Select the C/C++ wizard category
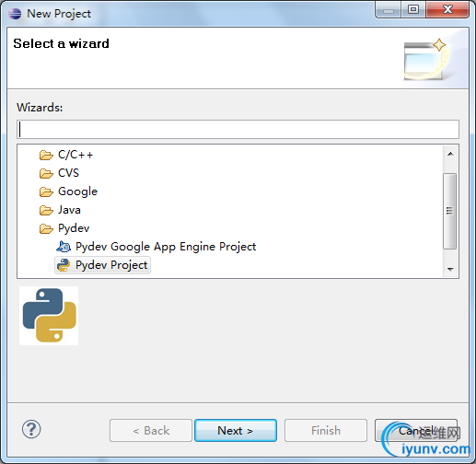Viewport: 476px width, 464px height. click(x=75, y=155)
